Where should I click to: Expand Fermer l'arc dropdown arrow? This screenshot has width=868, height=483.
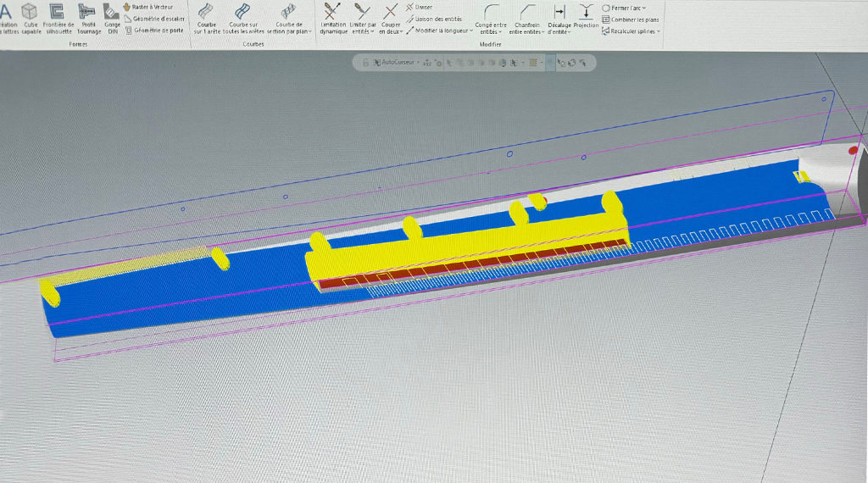click(644, 8)
